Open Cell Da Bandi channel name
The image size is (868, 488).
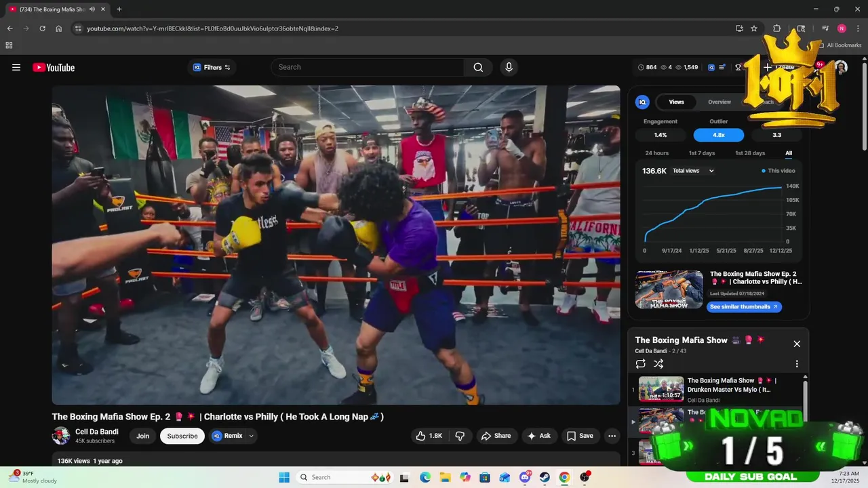(x=97, y=432)
